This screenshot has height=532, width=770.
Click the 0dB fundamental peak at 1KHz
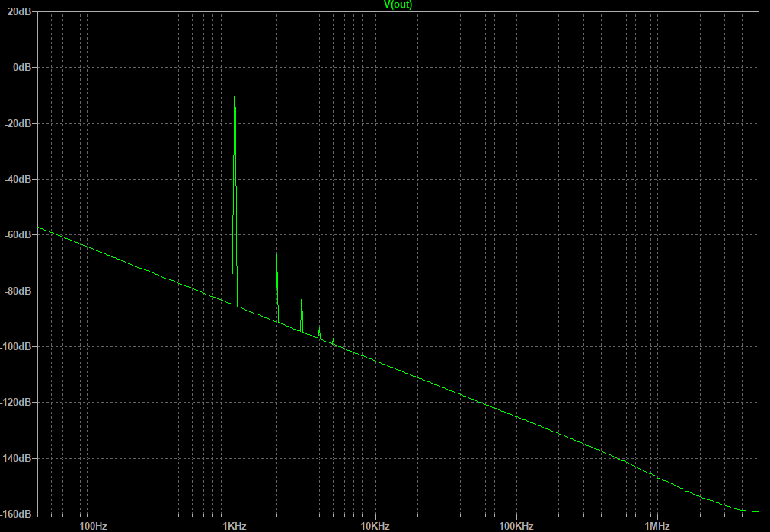click(235, 67)
